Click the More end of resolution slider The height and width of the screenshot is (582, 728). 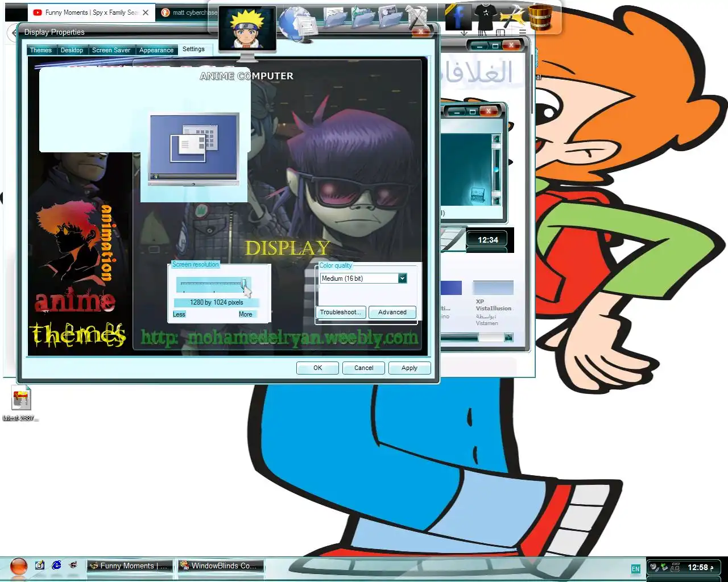246,314
